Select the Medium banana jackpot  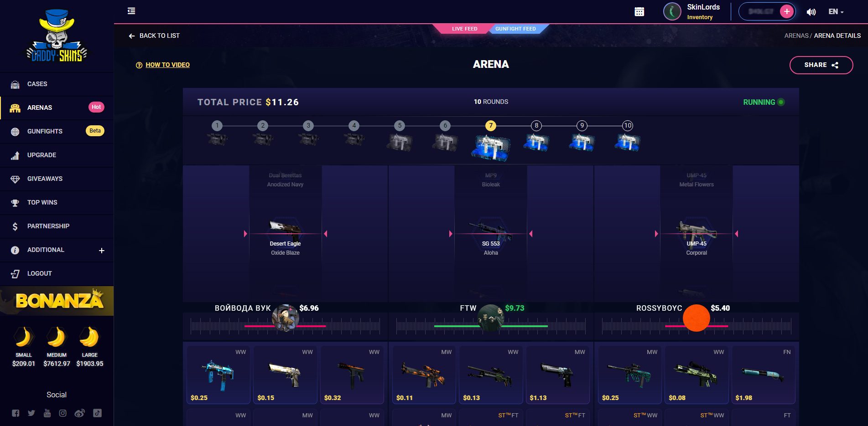click(x=57, y=347)
